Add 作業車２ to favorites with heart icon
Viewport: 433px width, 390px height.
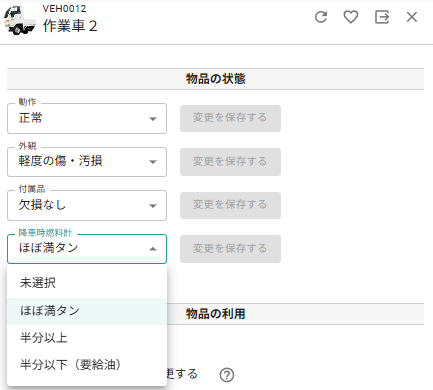click(351, 17)
